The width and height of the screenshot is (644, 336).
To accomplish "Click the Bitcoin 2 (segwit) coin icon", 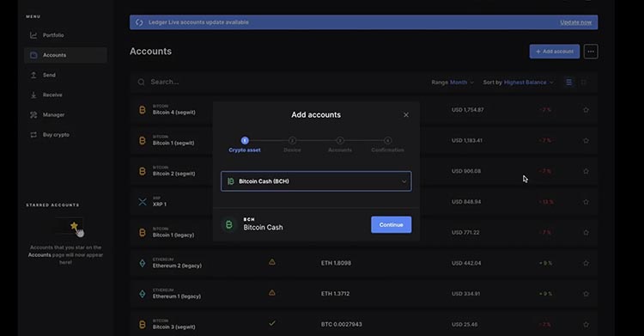I will 143,171.
